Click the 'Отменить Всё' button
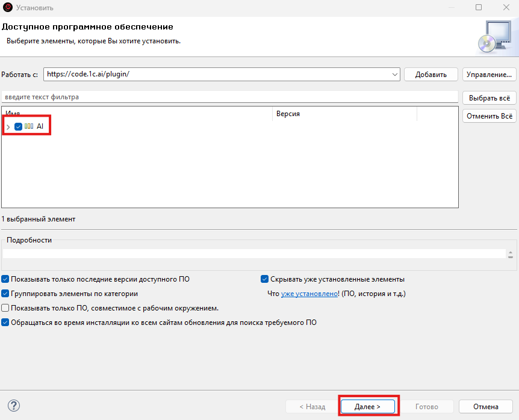The width and height of the screenshot is (519, 420). tap(489, 116)
